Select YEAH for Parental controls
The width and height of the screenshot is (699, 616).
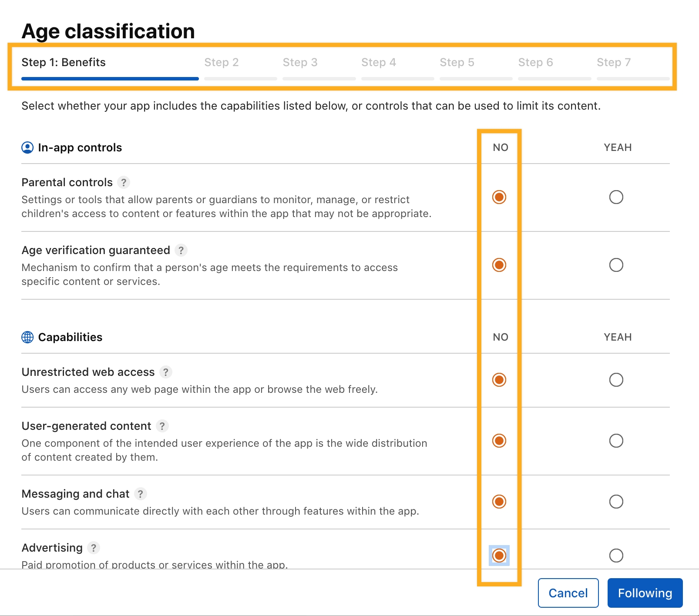pyautogui.click(x=616, y=197)
